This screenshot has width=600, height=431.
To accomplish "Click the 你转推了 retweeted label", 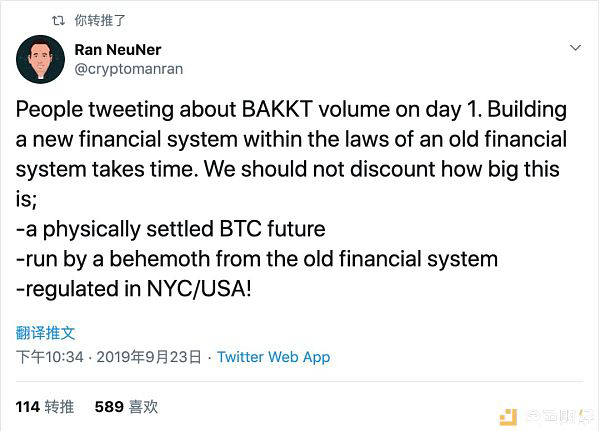I will click(100, 19).
